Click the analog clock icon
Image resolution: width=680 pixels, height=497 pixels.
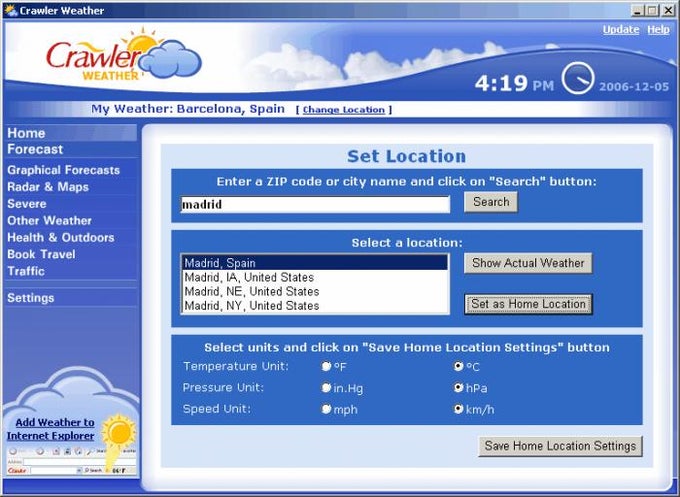[578, 78]
